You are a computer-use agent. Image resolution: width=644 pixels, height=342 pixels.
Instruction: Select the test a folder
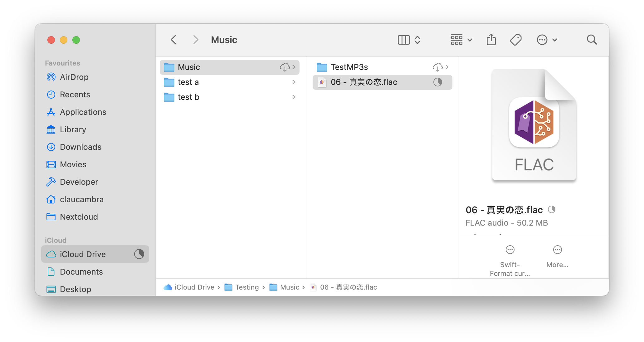[x=229, y=82]
